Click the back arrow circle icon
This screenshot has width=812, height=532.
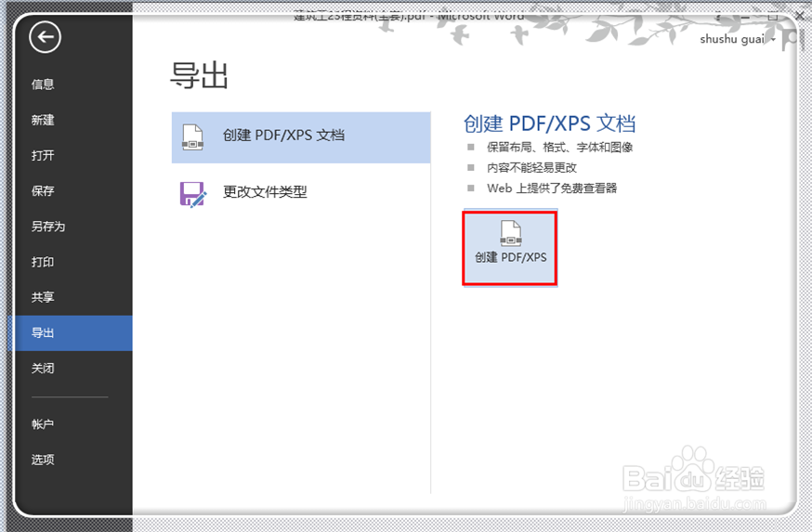point(45,37)
